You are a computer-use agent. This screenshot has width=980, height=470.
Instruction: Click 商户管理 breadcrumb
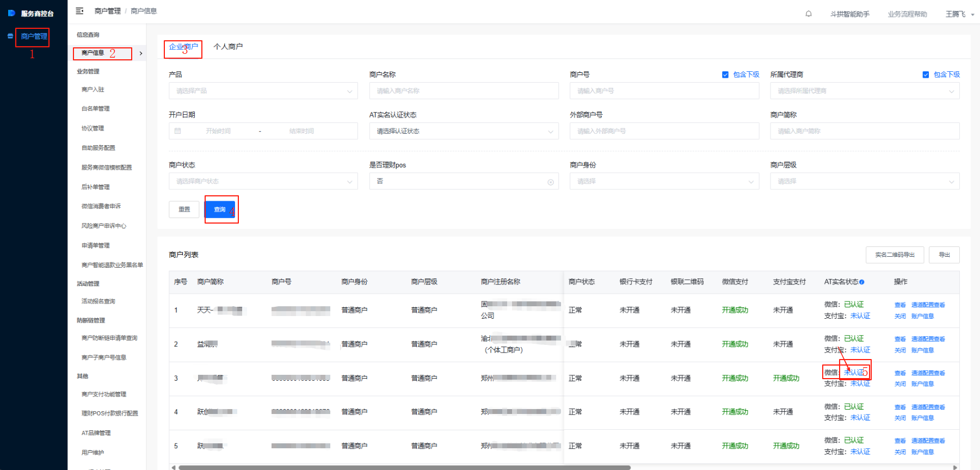[x=108, y=11]
